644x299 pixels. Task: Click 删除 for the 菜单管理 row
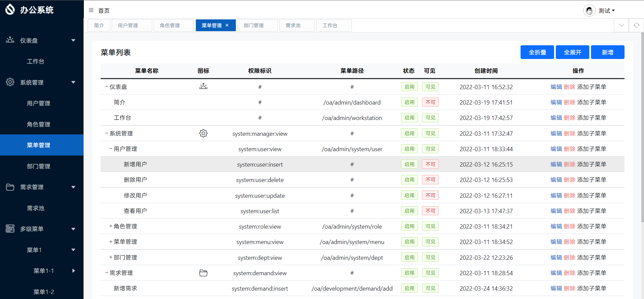[570, 242]
